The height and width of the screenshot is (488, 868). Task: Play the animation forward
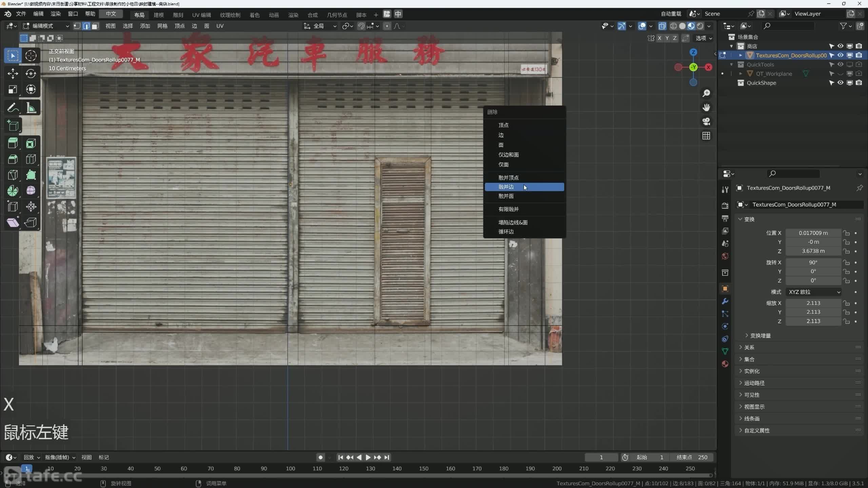click(368, 457)
